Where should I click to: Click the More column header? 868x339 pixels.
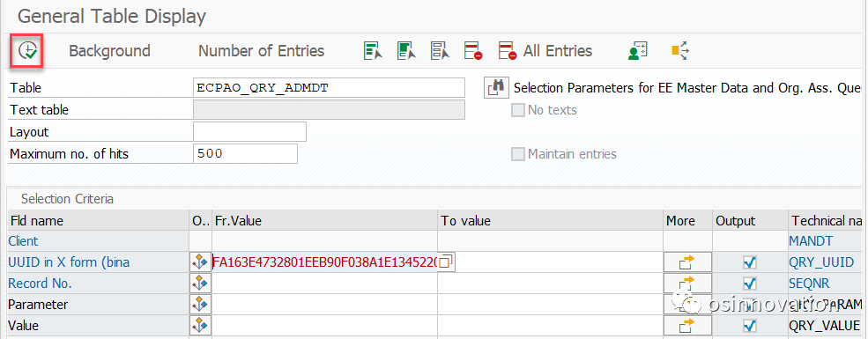(x=688, y=221)
